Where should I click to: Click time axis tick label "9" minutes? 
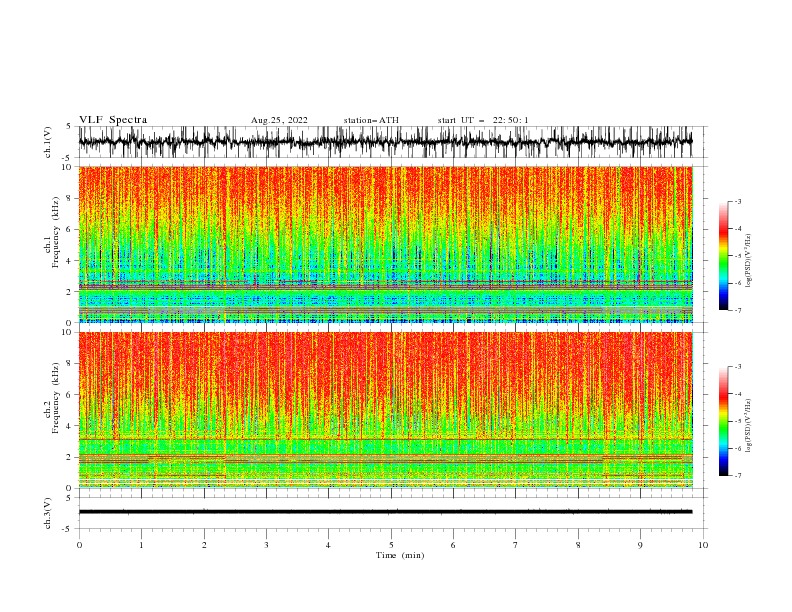point(640,545)
